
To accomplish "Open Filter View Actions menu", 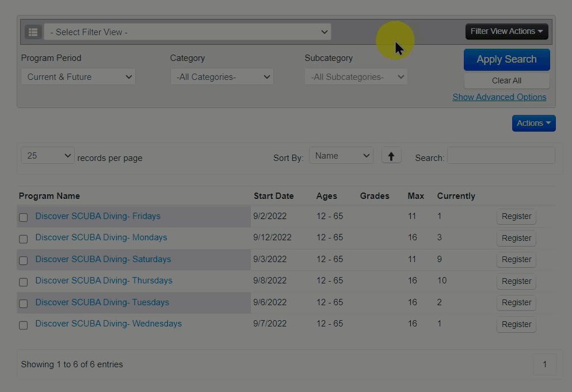I will click(506, 32).
